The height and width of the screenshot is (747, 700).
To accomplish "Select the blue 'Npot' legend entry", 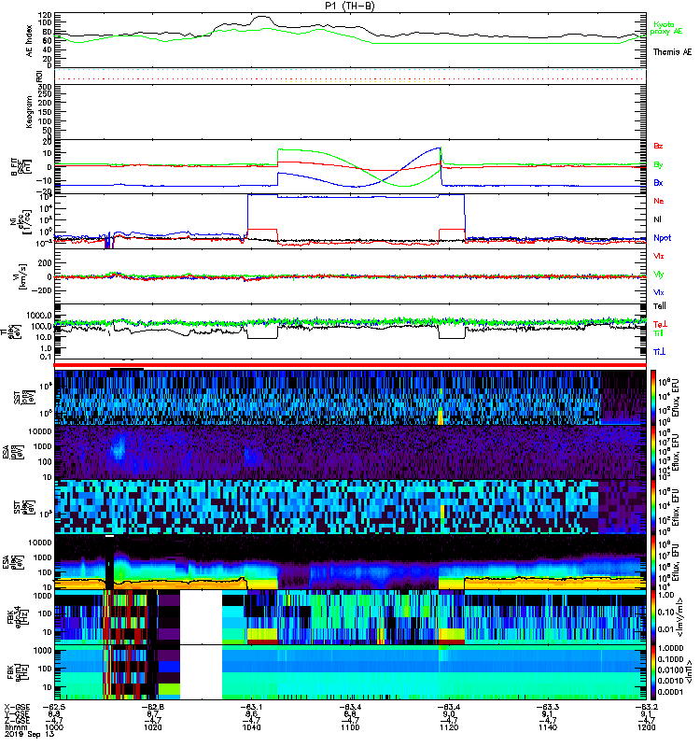I will point(662,238).
